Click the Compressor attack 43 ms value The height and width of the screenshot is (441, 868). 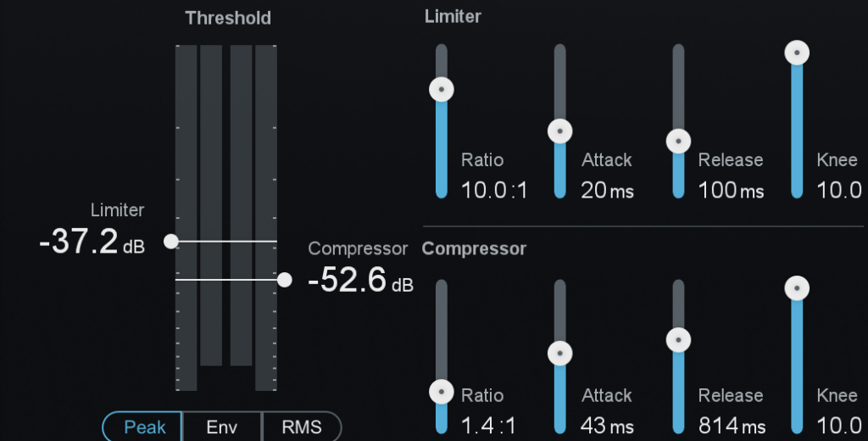click(x=607, y=426)
